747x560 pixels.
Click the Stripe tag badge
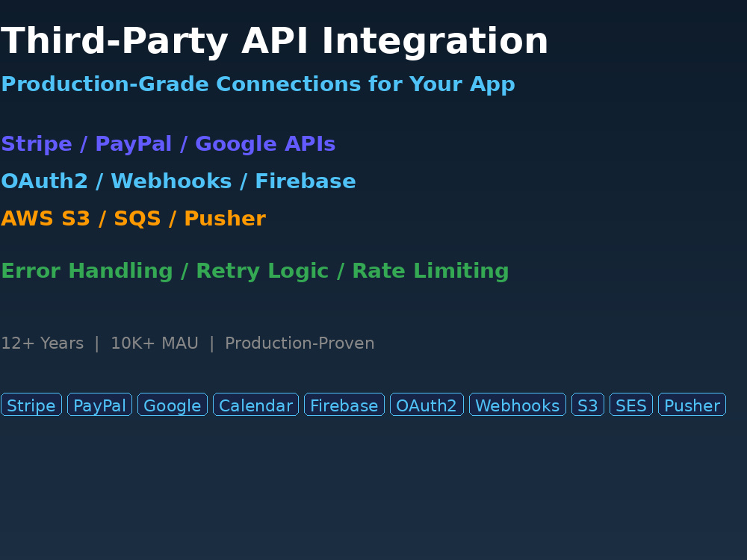tap(31, 404)
